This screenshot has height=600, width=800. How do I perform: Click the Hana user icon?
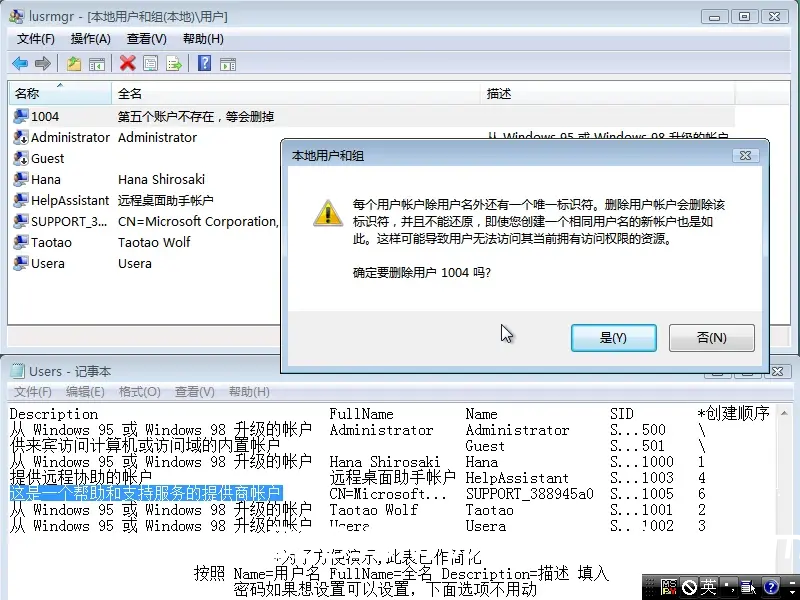click(x=21, y=179)
